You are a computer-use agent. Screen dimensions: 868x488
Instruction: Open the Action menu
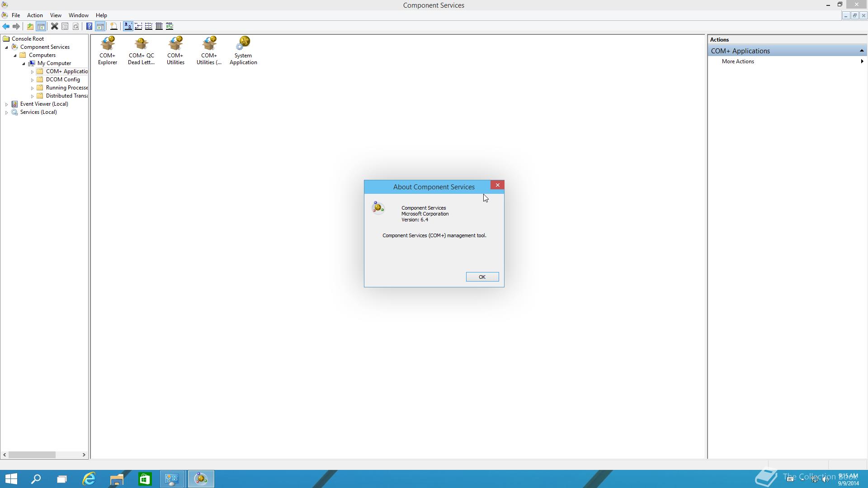click(x=35, y=15)
